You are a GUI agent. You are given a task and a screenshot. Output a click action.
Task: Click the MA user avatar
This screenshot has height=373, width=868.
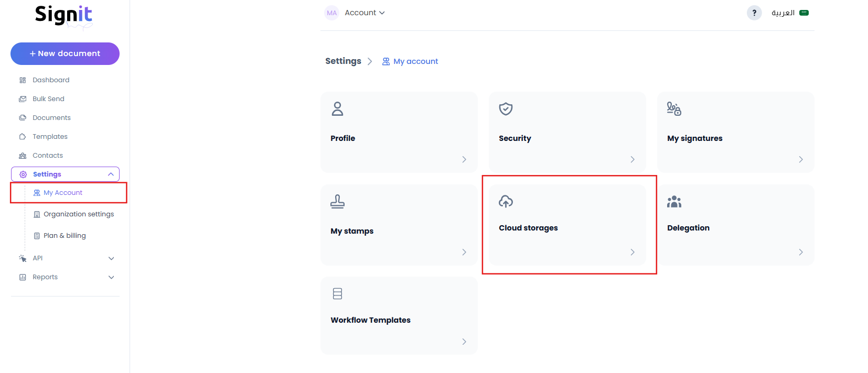pos(331,13)
